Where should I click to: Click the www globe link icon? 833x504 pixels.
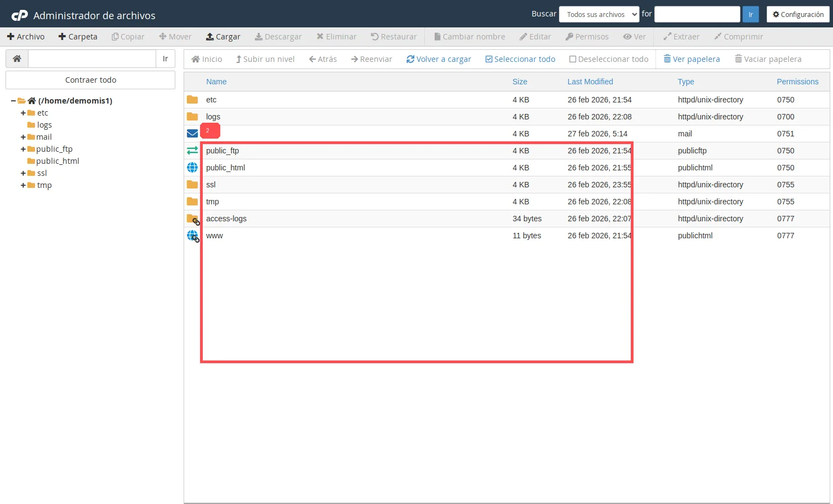(193, 236)
